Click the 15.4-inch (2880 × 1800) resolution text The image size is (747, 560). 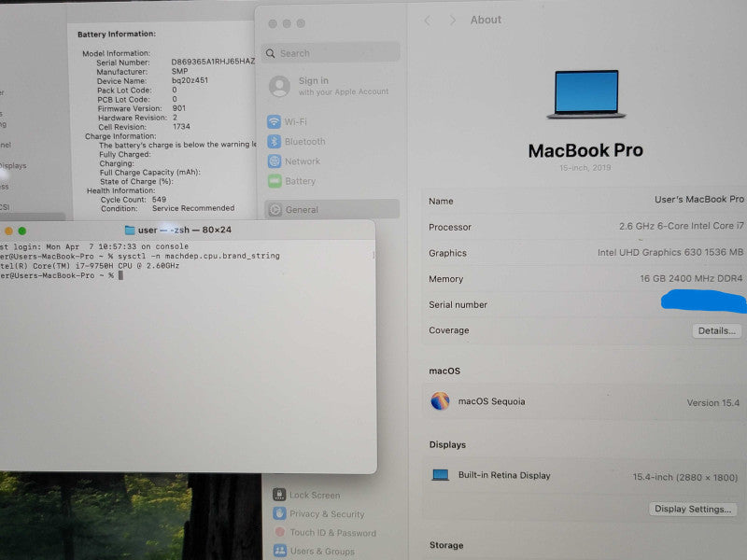[x=685, y=477]
